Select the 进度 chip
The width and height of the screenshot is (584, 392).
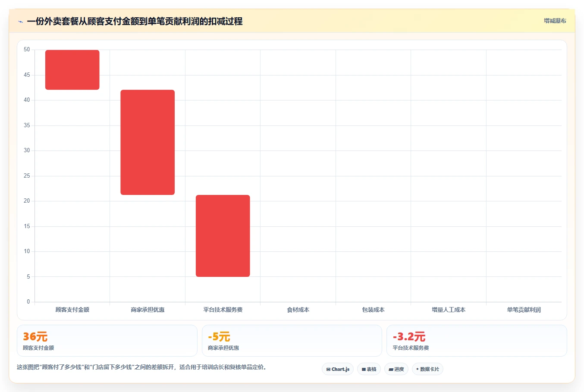coord(396,369)
